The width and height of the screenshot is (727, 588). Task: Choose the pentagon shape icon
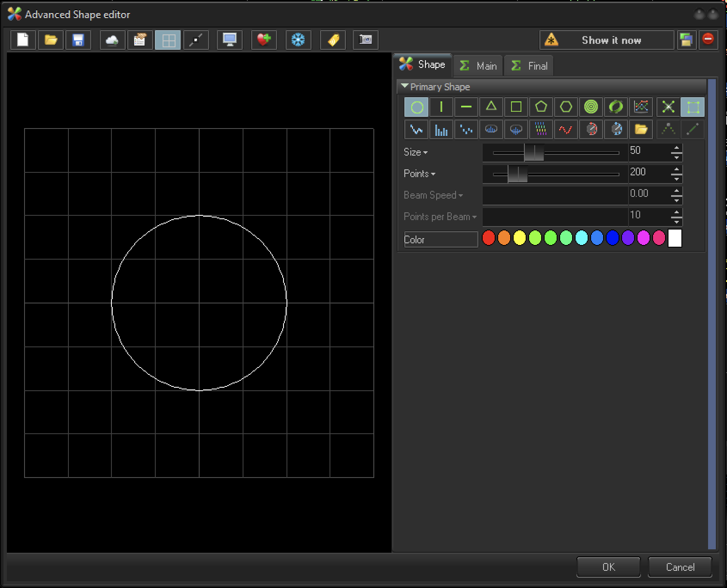[x=541, y=107]
